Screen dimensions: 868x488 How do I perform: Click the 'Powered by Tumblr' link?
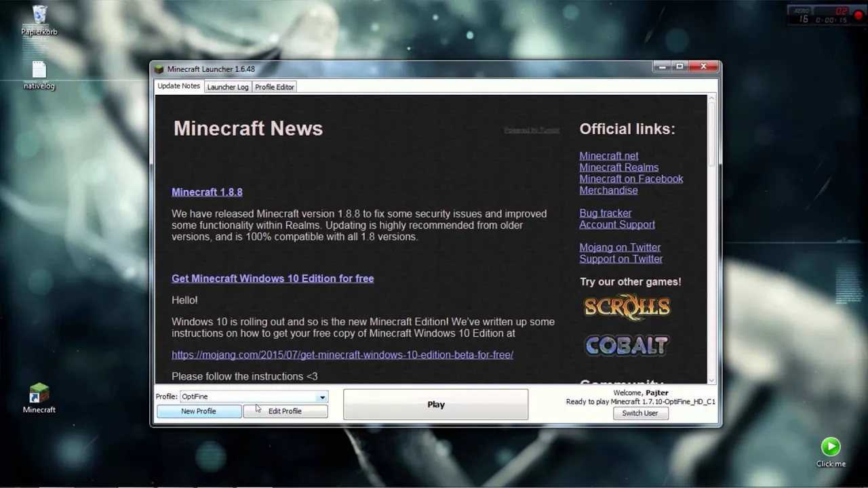532,130
